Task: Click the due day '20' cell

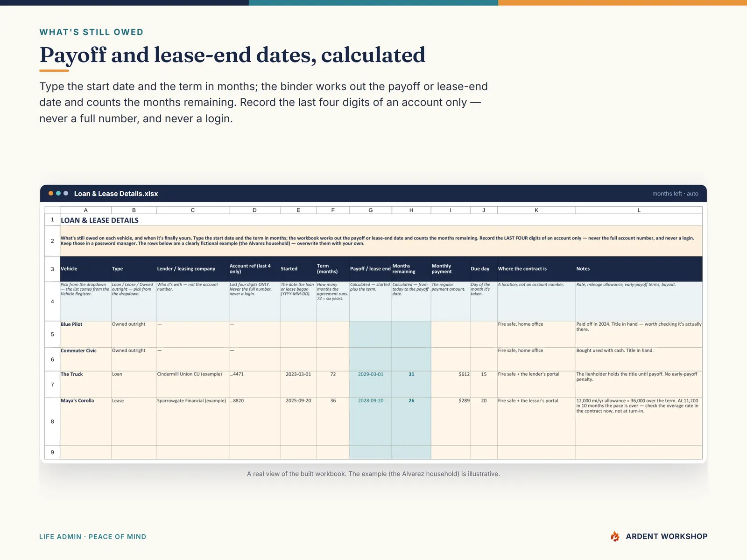Action: (x=484, y=421)
